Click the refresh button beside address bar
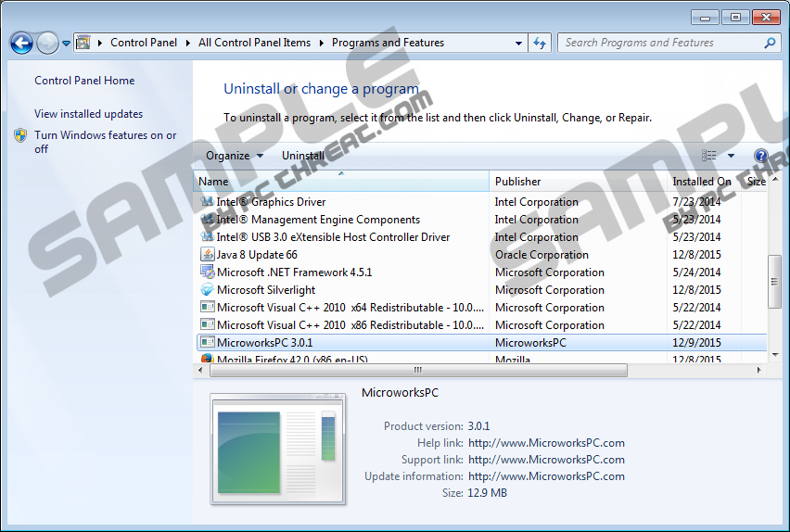 click(x=541, y=43)
